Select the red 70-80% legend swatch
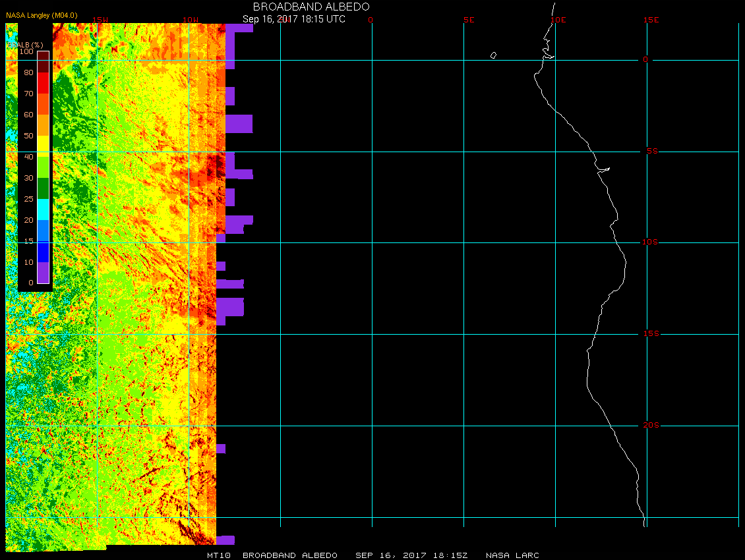745x560 pixels. [43, 82]
